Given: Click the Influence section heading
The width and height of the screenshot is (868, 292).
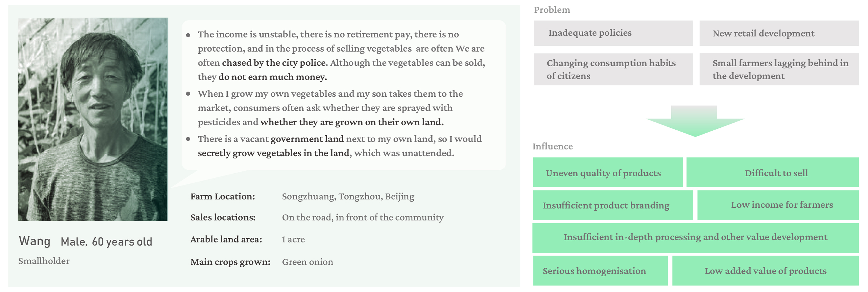Looking at the screenshot, I should 552,146.
